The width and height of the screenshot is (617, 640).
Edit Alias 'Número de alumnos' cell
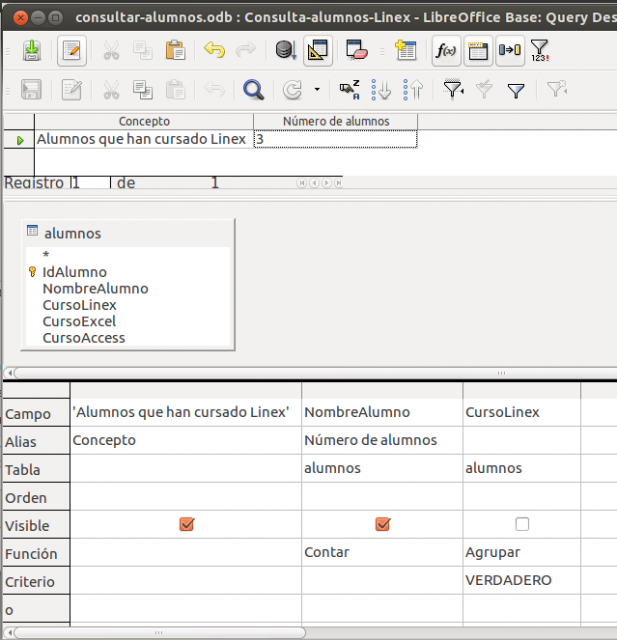(x=382, y=440)
